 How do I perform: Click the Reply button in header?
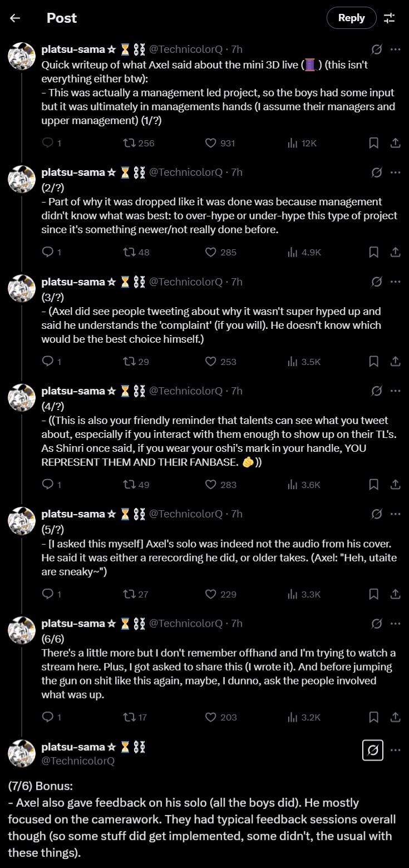point(351,18)
